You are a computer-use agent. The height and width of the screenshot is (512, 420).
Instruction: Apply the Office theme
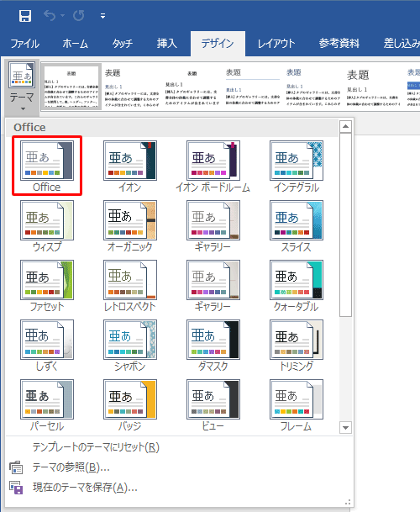point(47,166)
